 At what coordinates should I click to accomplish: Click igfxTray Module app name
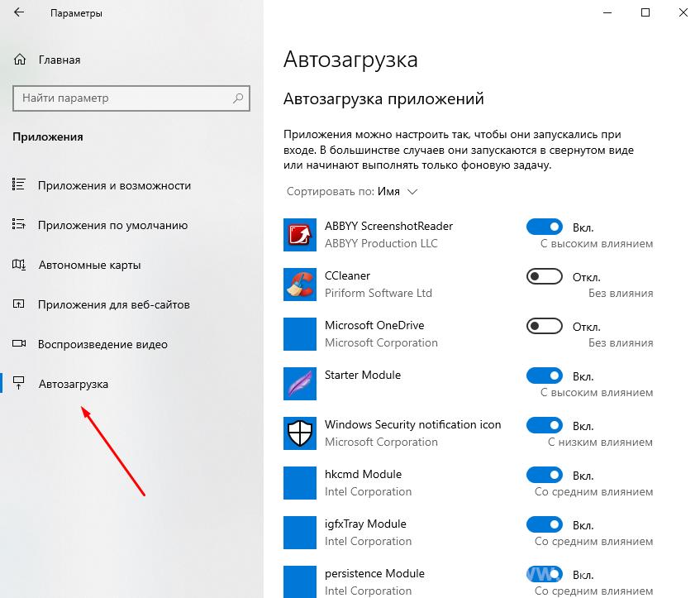pyautogui.click(x=365, y=524)
